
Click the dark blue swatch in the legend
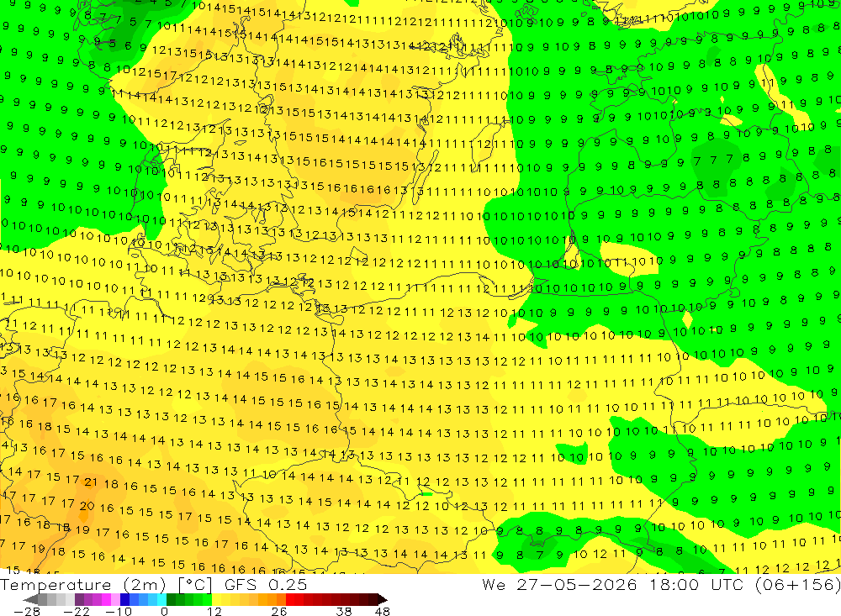coord(124,599)
